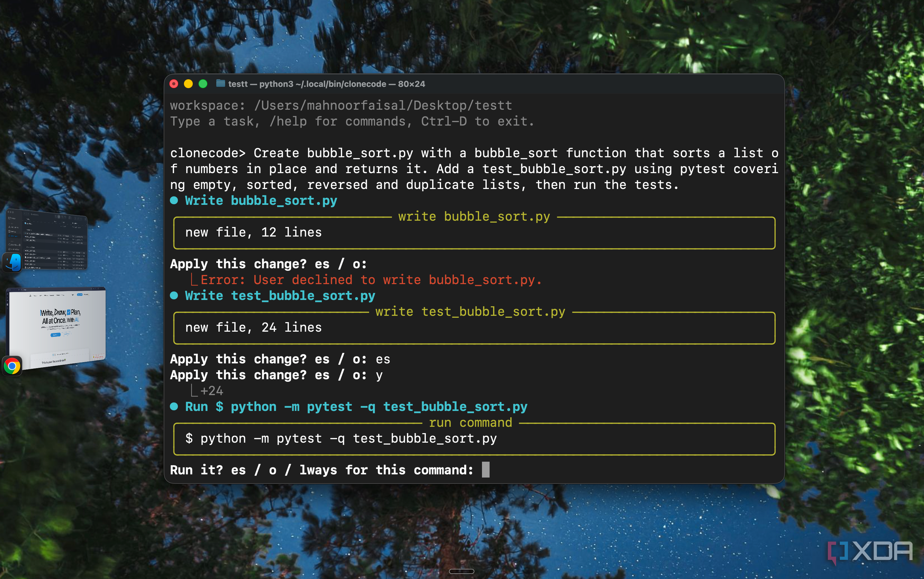Minimize the terminal using the yellow button
The width and height of the screenshot is (924, 579).
(x=188, y=84)
